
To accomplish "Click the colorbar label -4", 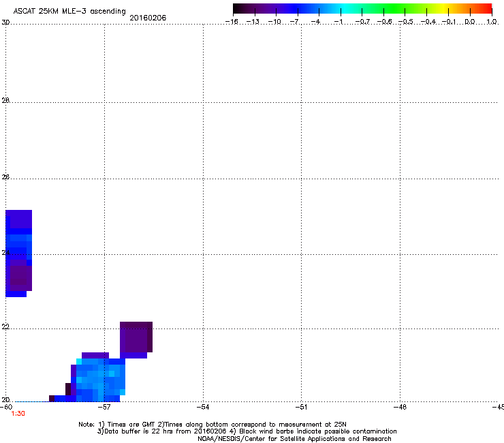I will (315, 22).
